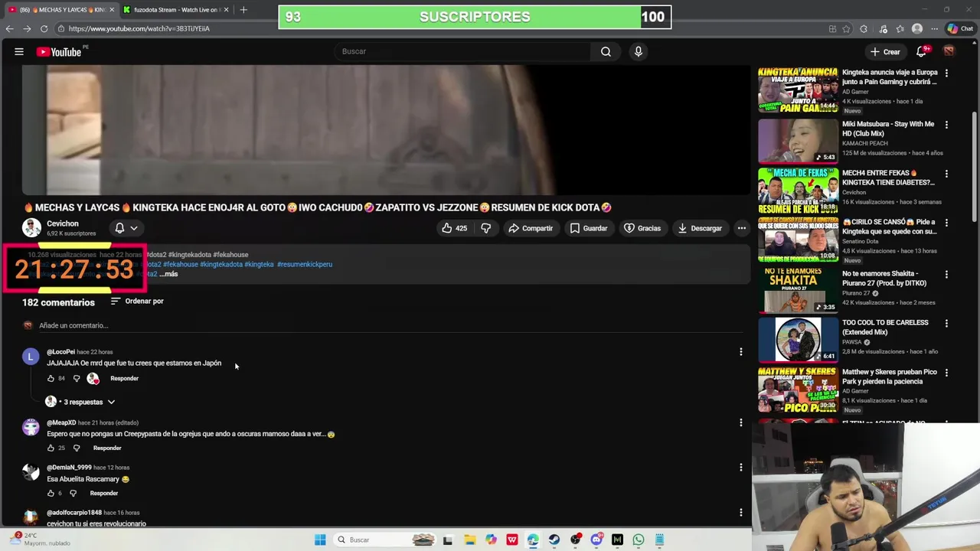The width and height of the screenshot is (980, 551).
Task: Bookmark page with star icon
Action: 846,29
